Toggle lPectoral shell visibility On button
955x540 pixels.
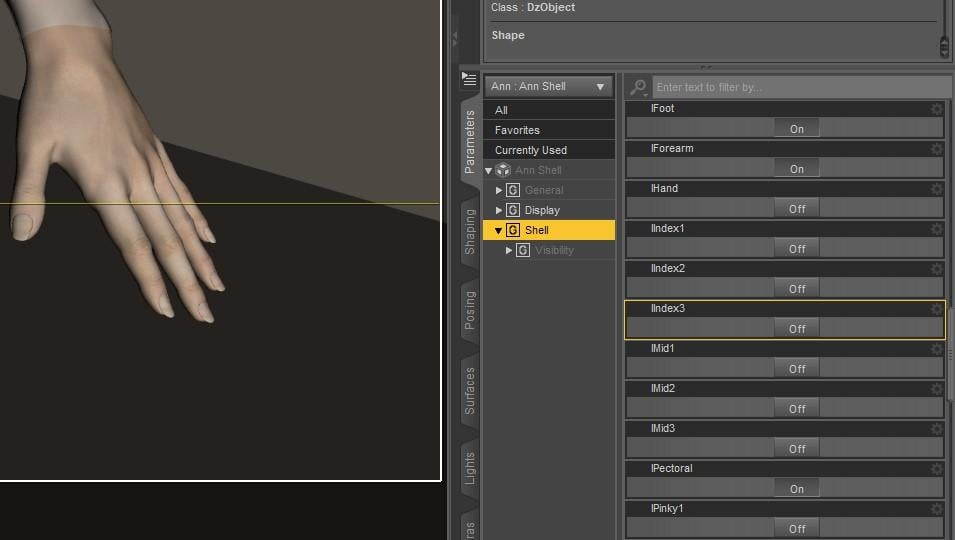click(x=797, y=489)
